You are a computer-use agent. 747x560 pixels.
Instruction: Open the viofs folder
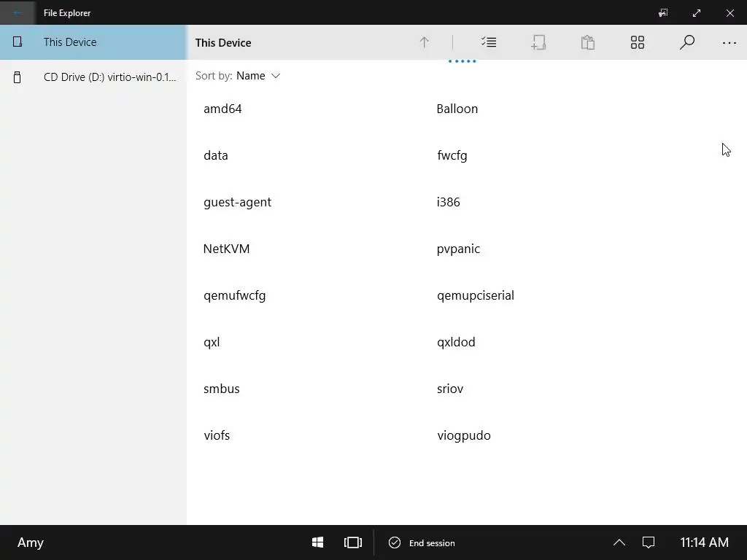point(217,435)
